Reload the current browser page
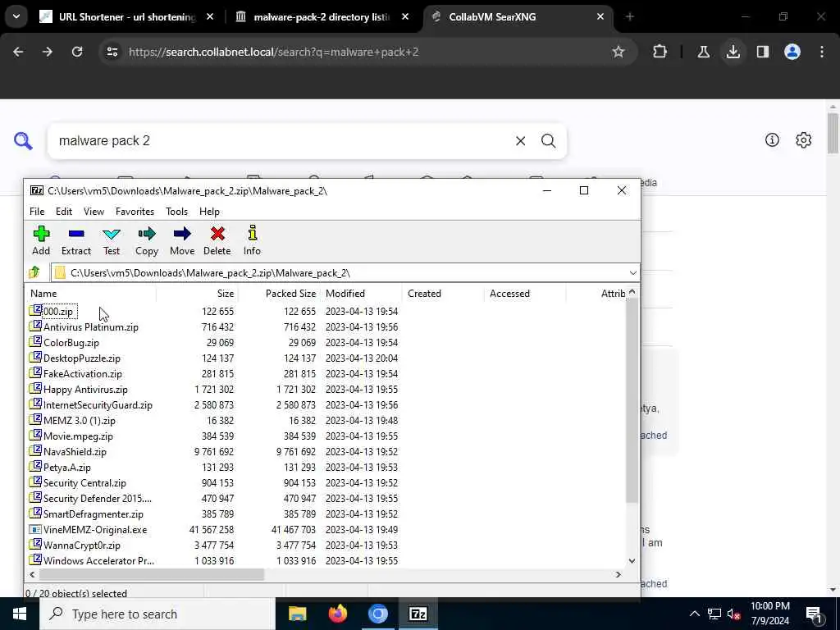 [77, 52]
